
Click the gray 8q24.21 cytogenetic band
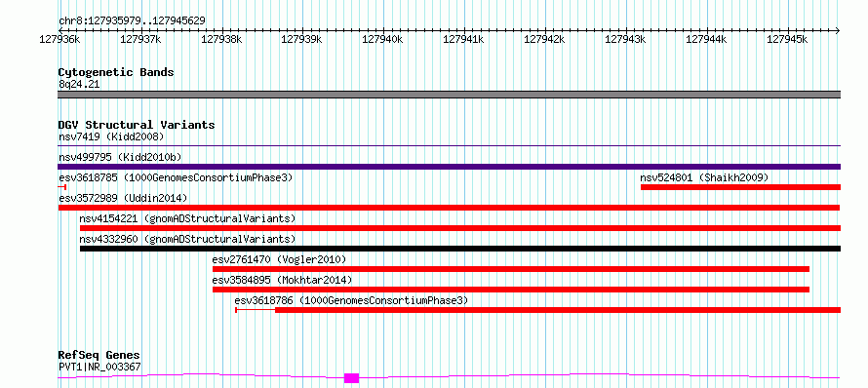(x=449, y=95)
